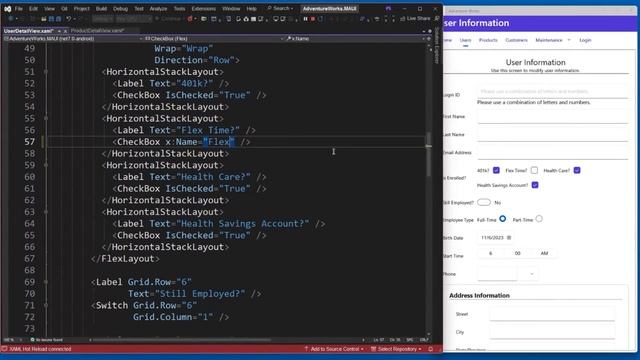Click the Search box in title bar
Image resolution: width=640 pixels, height=360 pixels.
point(280,9)
